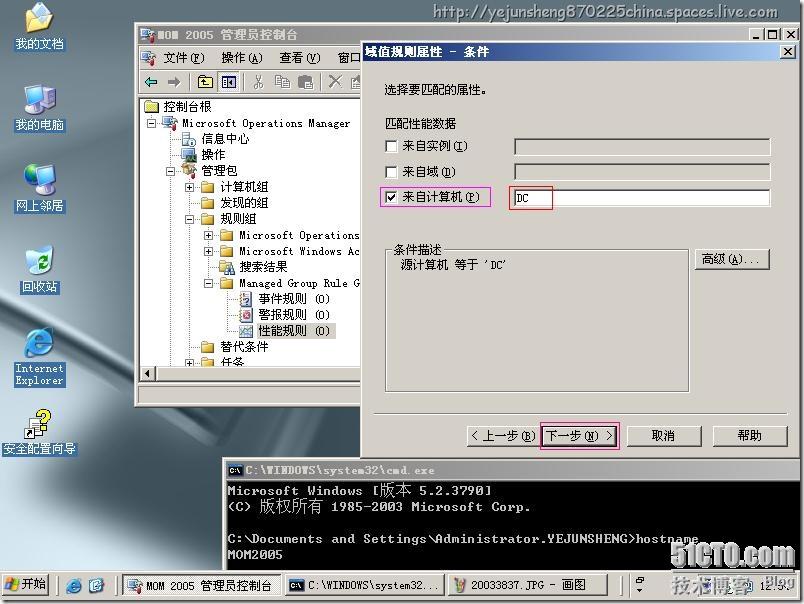This screenshot has width=804, height=604.
Task: Collapse the 规则组 tree node
Action: (x=189, y=219)
